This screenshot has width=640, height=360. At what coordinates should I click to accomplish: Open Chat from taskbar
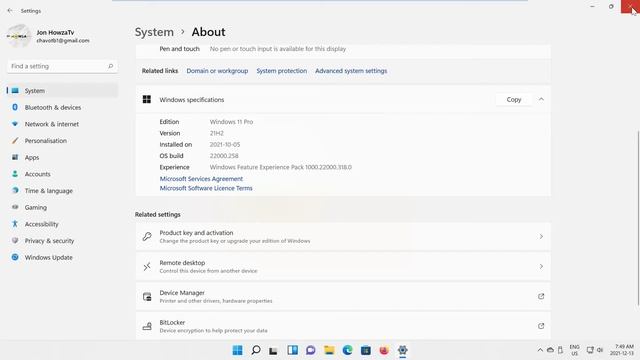pyautogui.click(x=311, y=350)
